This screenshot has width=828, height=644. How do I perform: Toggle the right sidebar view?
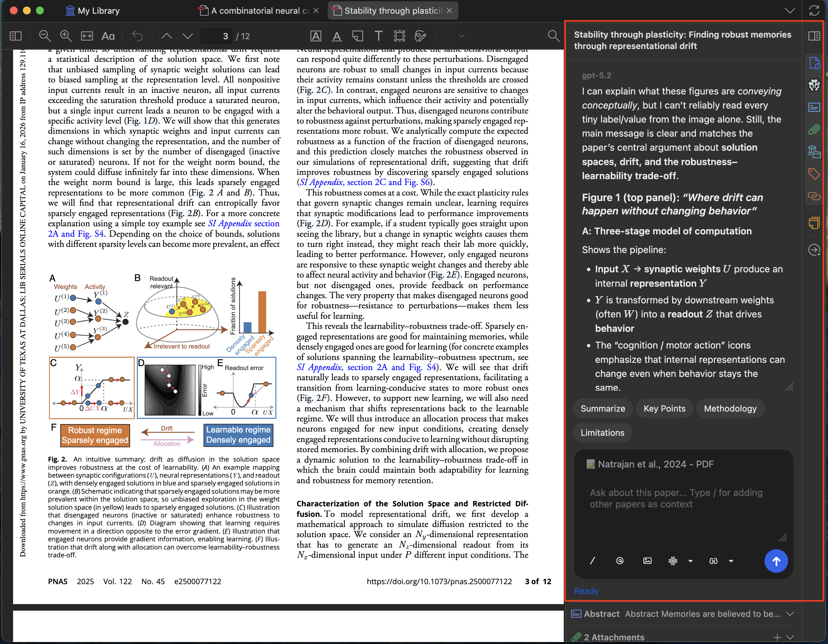tap(814, 36)
